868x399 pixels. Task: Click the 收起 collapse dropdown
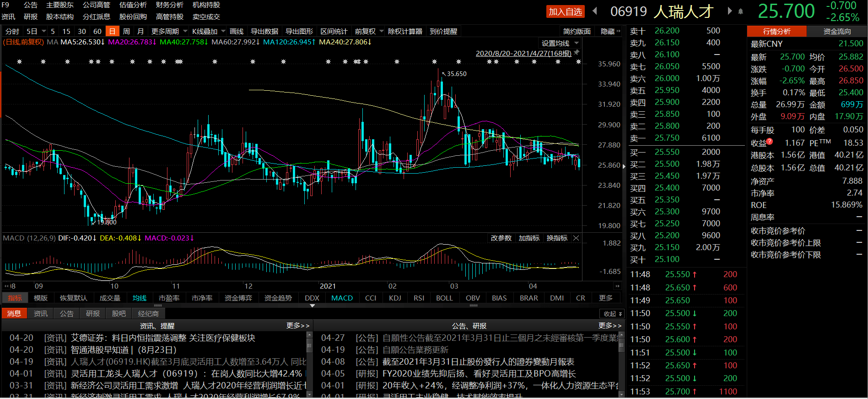[612, 314]
